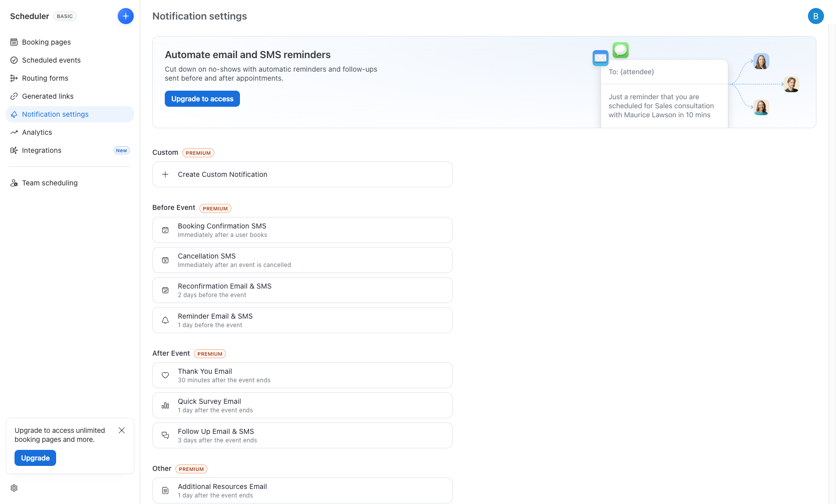
Task: Open Routing forms section
Action: (70, 78)
